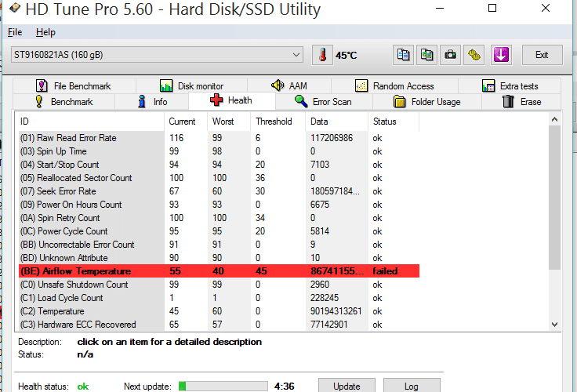Click the Exit button
Screen dimensions: 577x392
point(542,55)
